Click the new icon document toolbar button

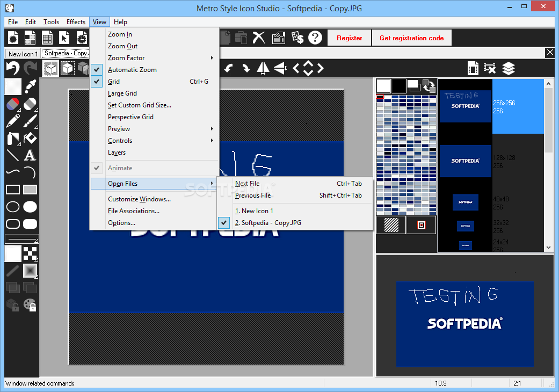pos(13,38)
